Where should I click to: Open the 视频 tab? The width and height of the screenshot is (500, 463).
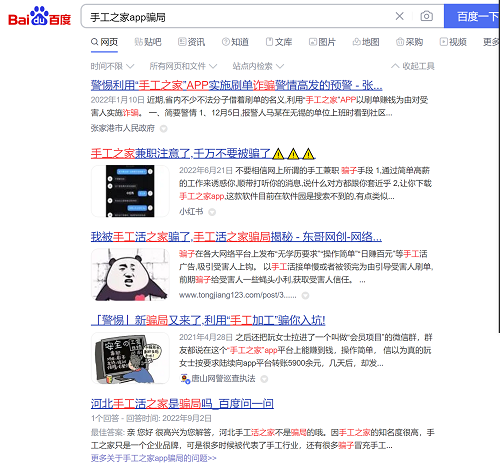point(453,42)
